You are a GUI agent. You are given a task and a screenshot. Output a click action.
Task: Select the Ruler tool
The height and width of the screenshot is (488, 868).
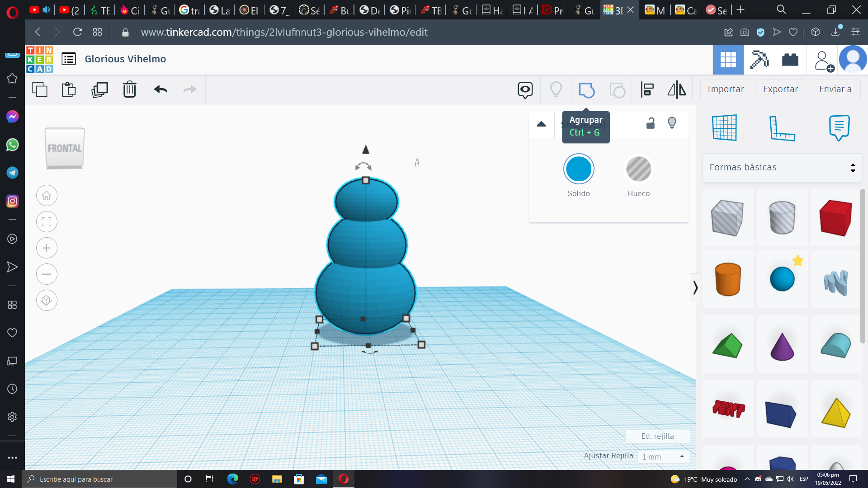pos(782,128)
